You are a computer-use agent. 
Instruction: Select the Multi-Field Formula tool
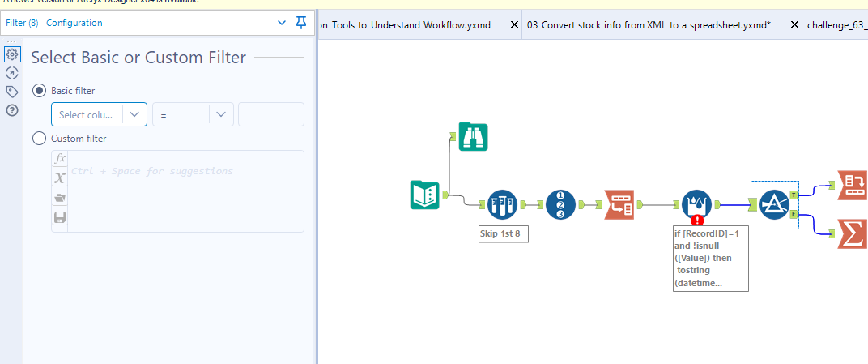click(696, 205)
